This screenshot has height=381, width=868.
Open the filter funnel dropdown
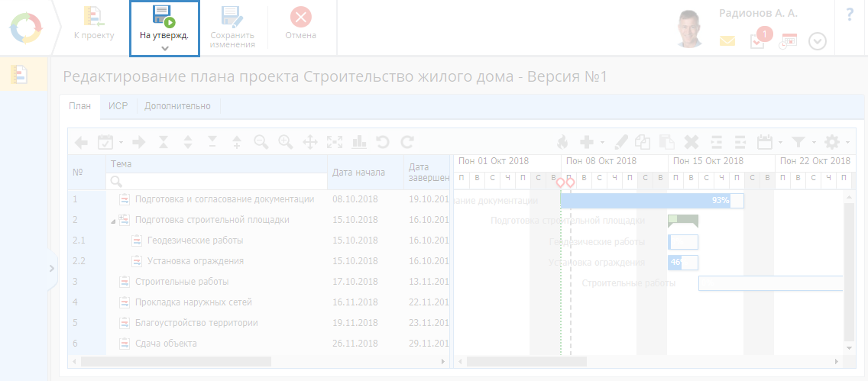[802, 141]
